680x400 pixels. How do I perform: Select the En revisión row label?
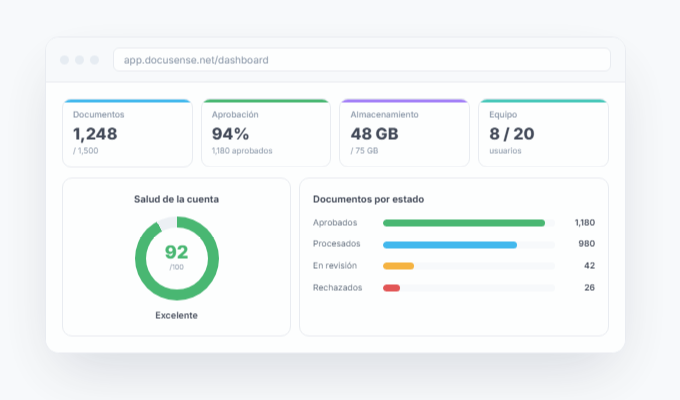click(335, 266)
